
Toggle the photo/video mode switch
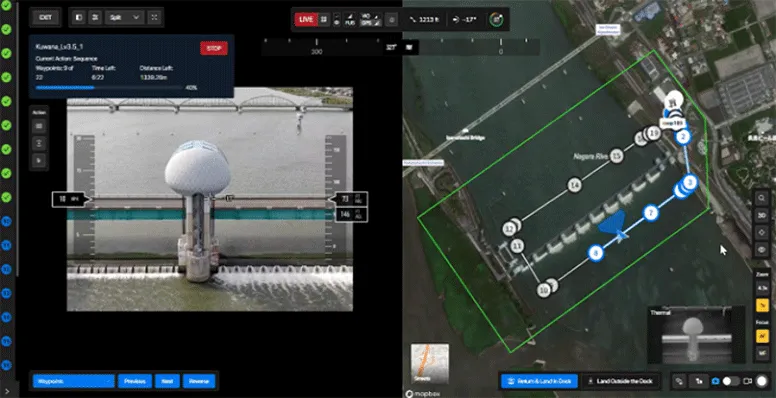pos(730,381)
